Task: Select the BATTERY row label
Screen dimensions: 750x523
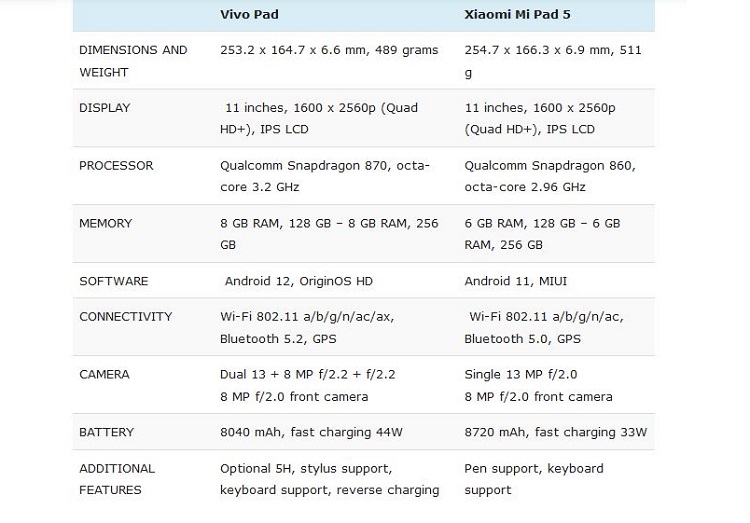Action: click(107, 433)
